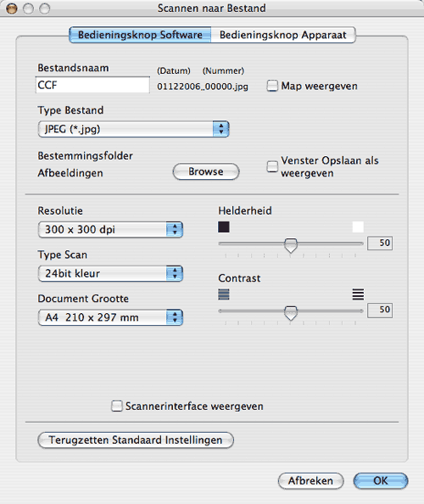Check the Scannerinterface weergeven option
Screen dimensions: 424x504
[x=117, y=406]
